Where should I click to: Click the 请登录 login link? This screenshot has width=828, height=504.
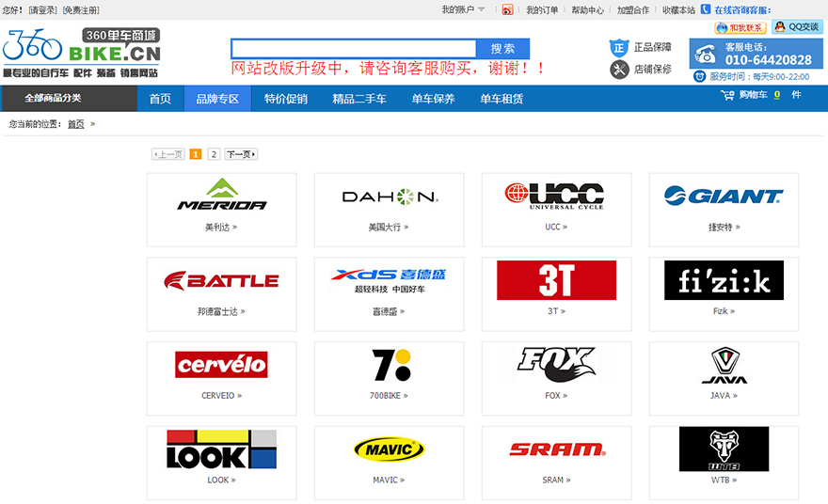click(x=42, y=10)
